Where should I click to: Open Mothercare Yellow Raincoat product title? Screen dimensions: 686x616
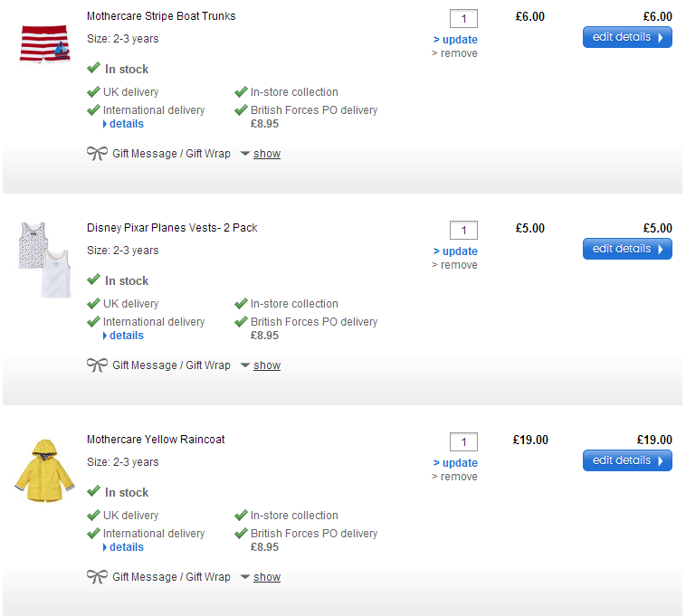click(156, 440)
